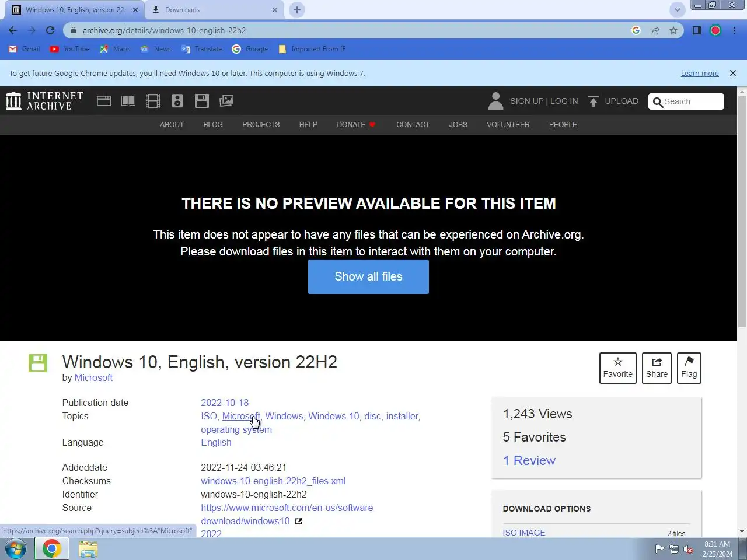Click the user avatar icon

point(495,101)
